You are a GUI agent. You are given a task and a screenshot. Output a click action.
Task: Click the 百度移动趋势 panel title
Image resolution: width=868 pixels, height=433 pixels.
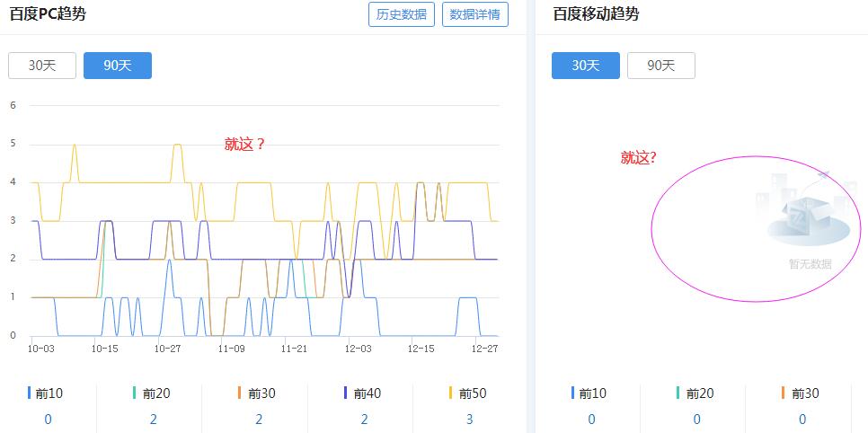[596, 14]
